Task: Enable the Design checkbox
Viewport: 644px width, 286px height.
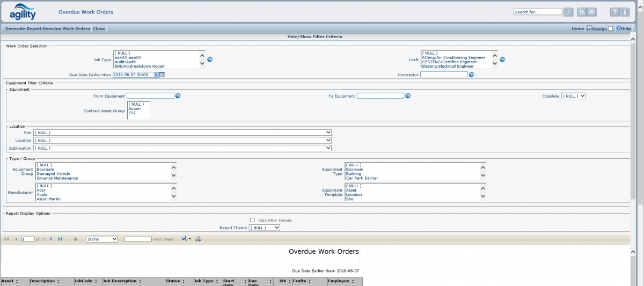Action: point(611,28)
